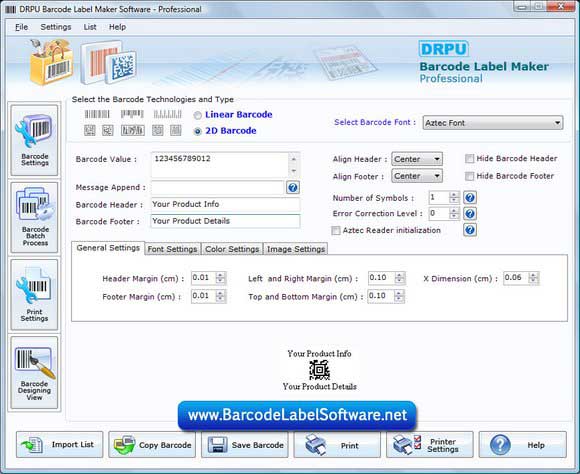580x474 pixels.
Task: Switch to the Color Settings tab
Action: point(232,249)
